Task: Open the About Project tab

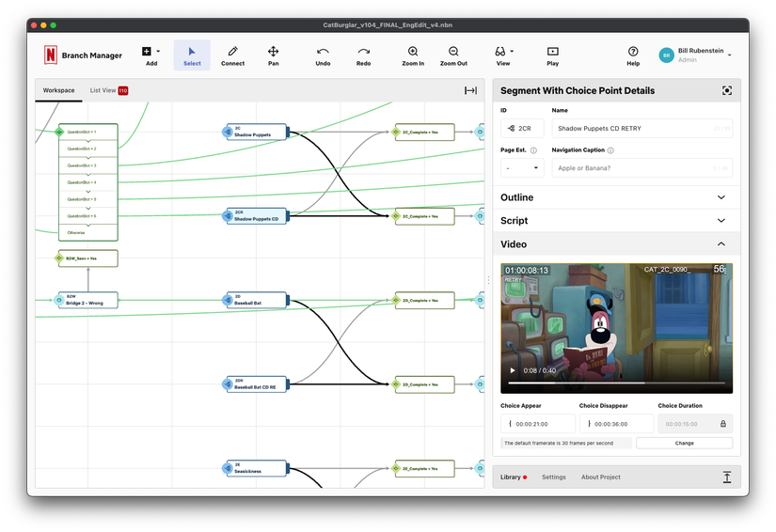Action: point(600,477)
